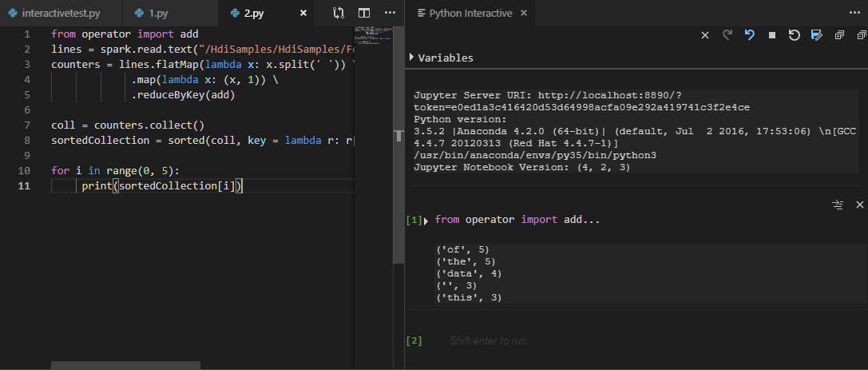The image size is (868, 370).
Task: Click the Redo arrow in interactive toolbar
Action: (727, 35)
